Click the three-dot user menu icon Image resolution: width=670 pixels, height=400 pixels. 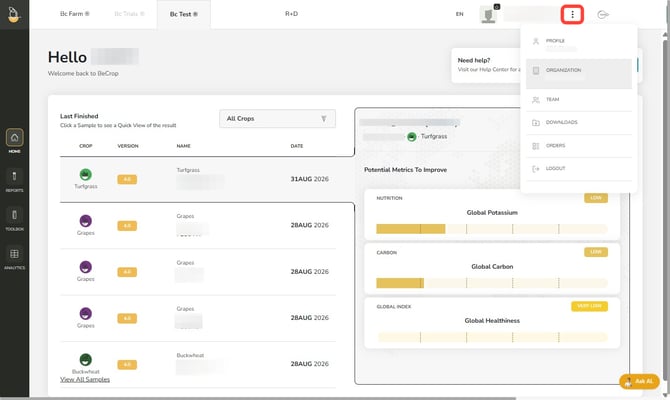click(572, 15)
